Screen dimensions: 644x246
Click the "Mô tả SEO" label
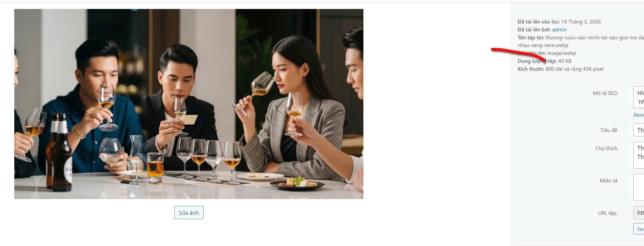point(605,93)
